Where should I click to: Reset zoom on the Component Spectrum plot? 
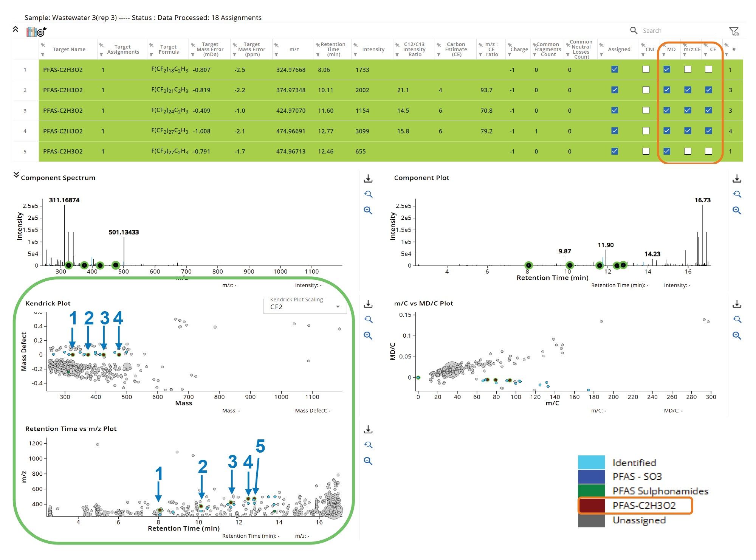[x=368, y=194]
